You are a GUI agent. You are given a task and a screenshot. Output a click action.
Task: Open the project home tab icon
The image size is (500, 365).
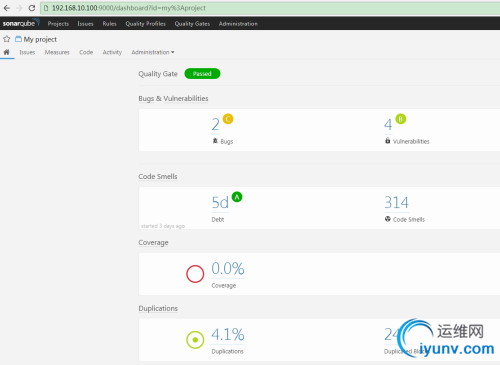7,52
